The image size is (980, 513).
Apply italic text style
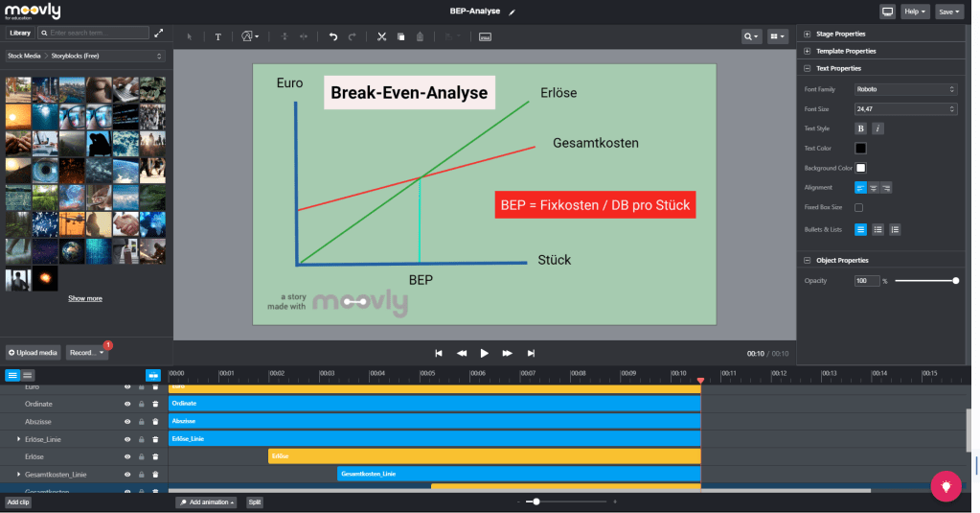point(877,128)
